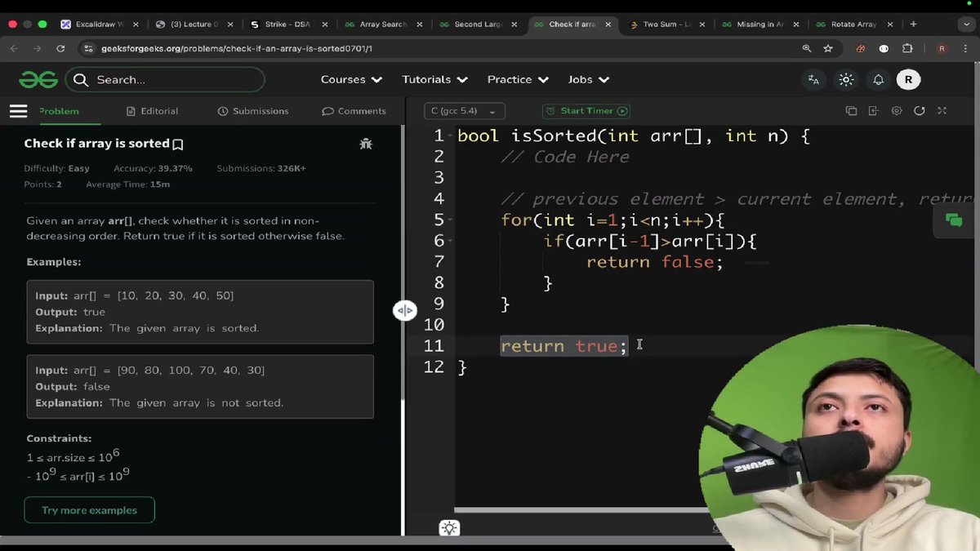Expand the Courses dropdown
This screenshot has height=551, width=980.
(x=351, y=79)
